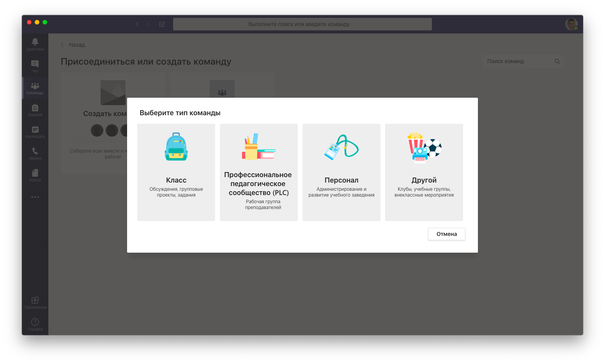Choose the Профессиональное педагогическое сообщество (PLC) card

pos(259,172)
